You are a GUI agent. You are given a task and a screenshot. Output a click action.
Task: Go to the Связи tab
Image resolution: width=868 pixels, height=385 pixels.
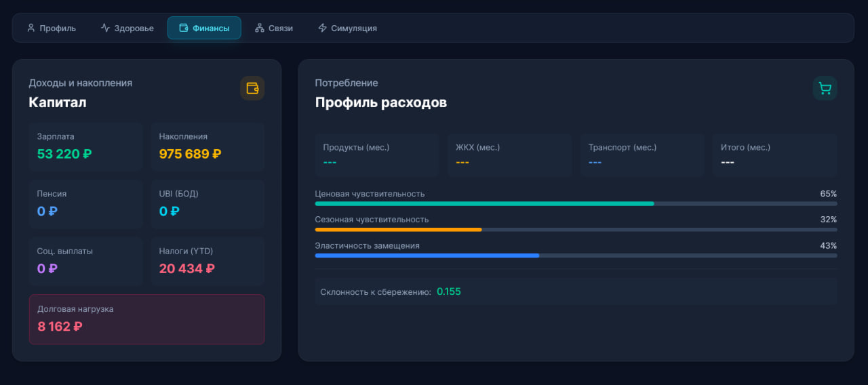[274, 28]
